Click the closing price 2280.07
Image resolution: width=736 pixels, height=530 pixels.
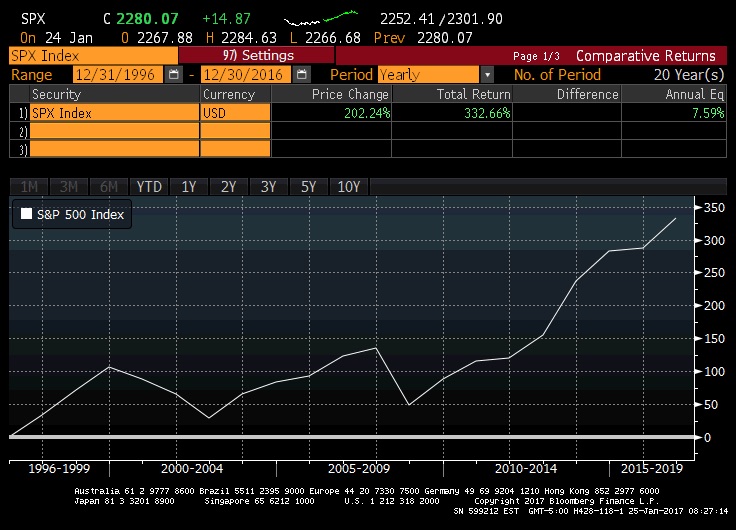147,19
